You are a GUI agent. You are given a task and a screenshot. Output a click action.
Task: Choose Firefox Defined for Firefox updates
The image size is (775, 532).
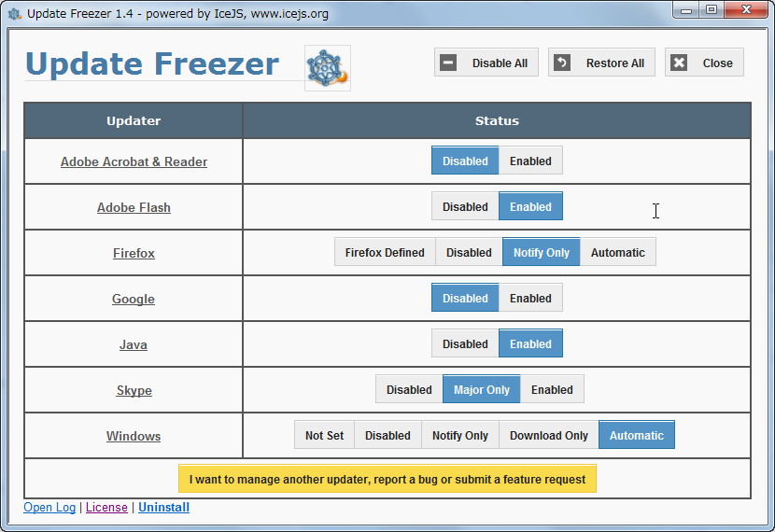385,252
